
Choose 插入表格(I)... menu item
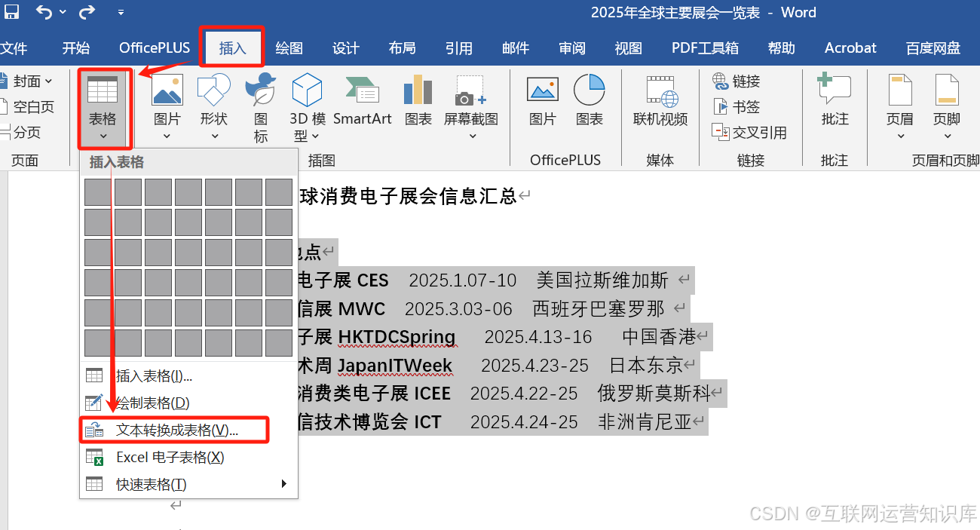188,375
